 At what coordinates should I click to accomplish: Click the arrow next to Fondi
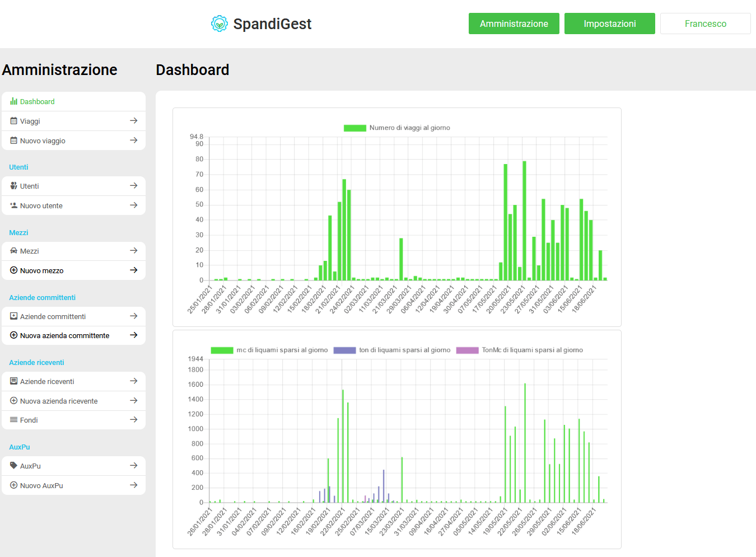point(134,420)
